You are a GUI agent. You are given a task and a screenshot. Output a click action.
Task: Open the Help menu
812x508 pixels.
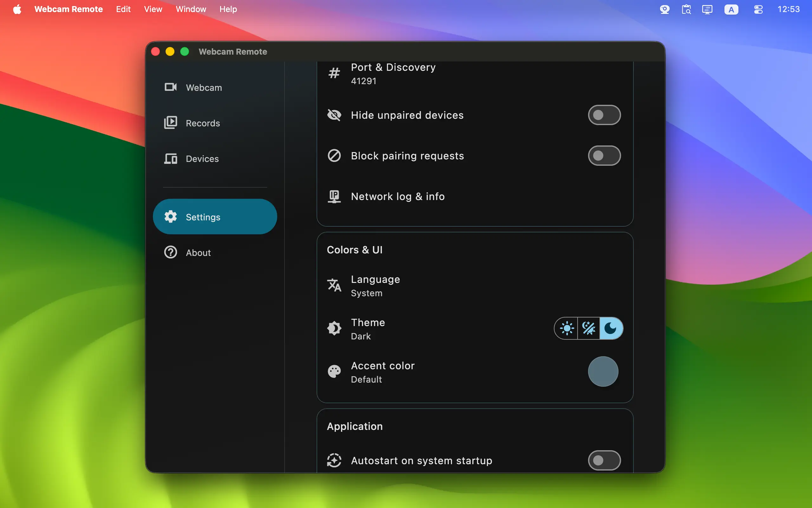[228, 9]
